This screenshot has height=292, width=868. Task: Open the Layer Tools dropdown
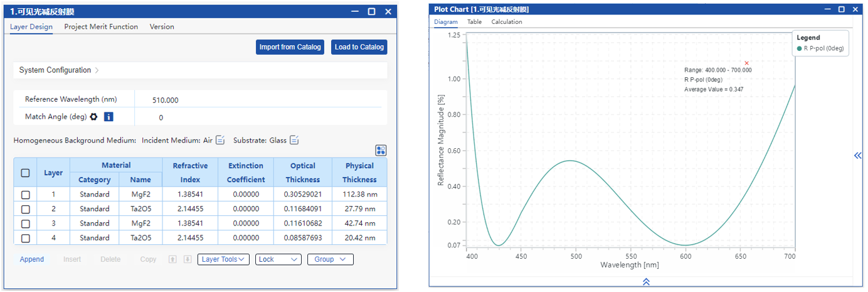[223, 259]
